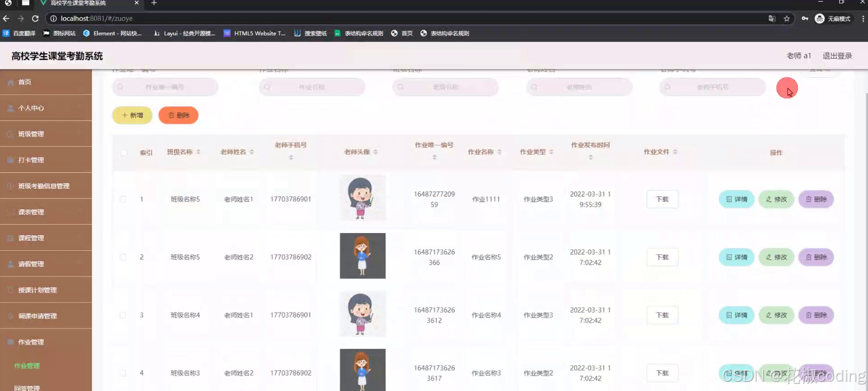
Task: Sort by the 老师头像 column arrows
Action: tap(376, 152)
